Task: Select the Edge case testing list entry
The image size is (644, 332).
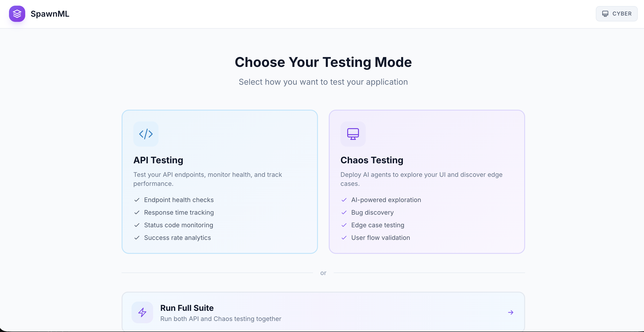Action: (377, 225)
